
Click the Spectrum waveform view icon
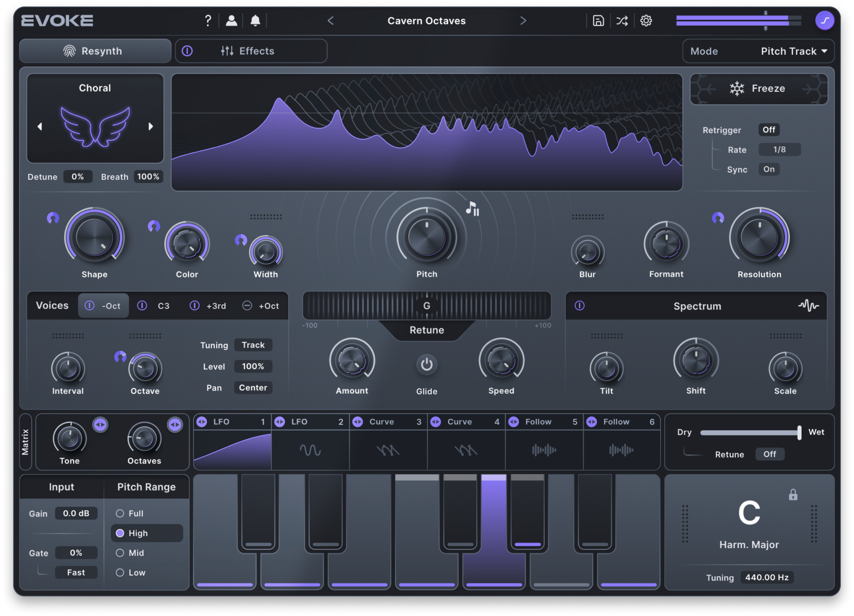point(808,306)
